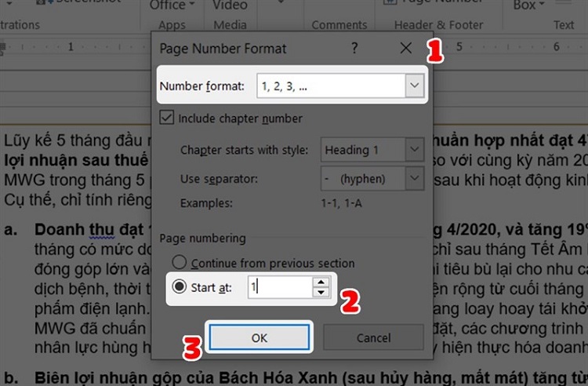Screen dimensions: 588x386
Task: Expand Chapter starts with style dropdown
Action: click(x=415, y=150)
